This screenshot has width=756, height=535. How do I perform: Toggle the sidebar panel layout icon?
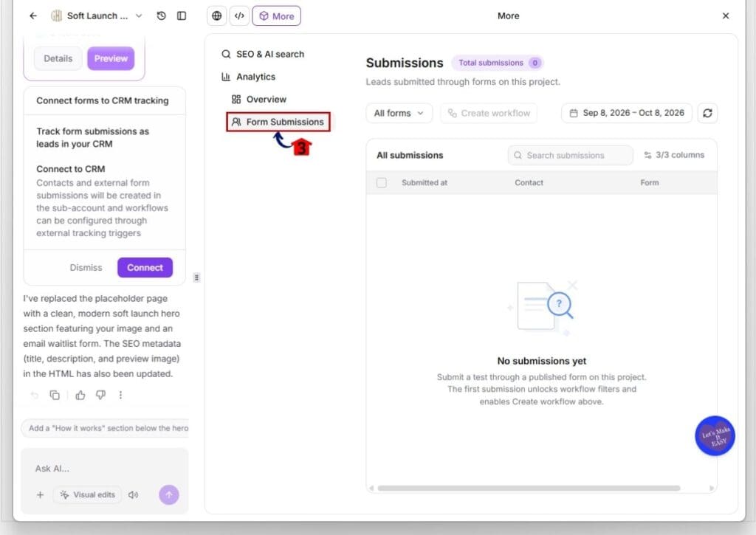182,16
